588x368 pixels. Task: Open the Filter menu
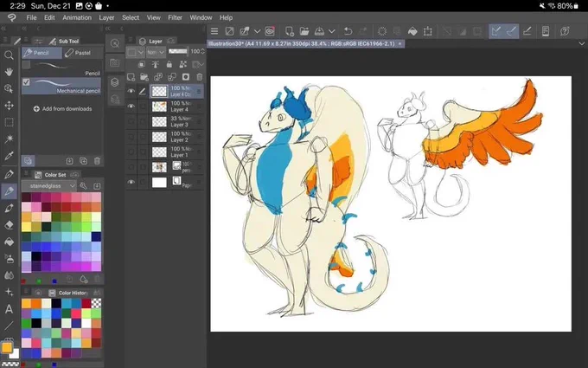[x=175, y=17]
